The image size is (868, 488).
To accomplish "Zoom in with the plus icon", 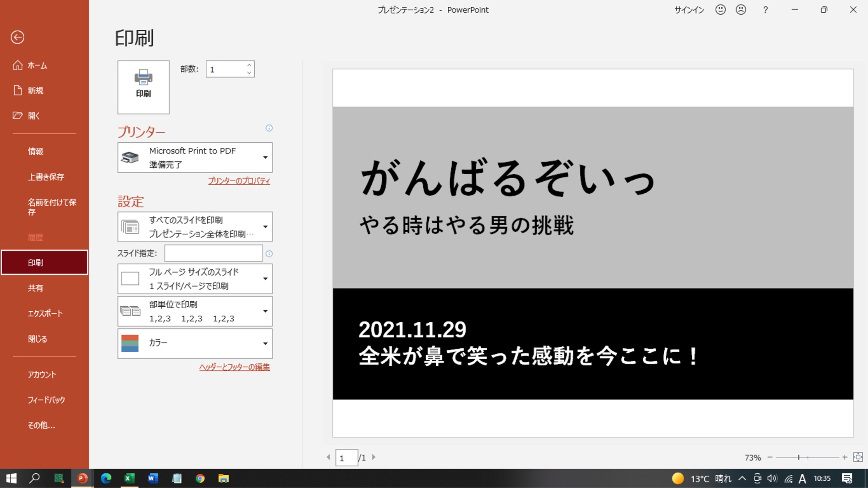I will pyautogui.click(x=845, y=457).
